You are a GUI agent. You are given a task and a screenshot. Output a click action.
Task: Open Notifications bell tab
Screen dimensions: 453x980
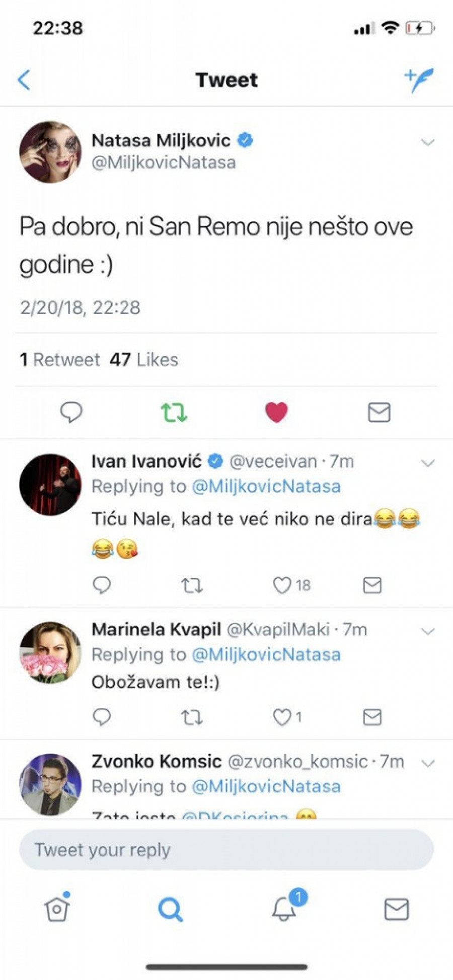[285, 909]
